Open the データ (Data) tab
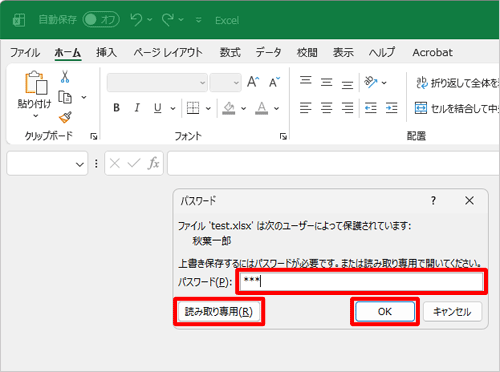 pyautogui.click(x=268, y=53)
